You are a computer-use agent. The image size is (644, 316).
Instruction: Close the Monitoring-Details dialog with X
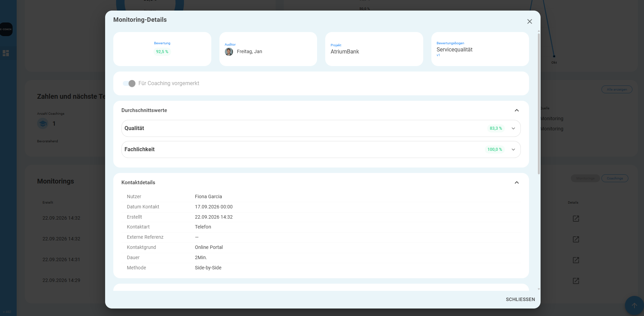(x=529, y=21)
